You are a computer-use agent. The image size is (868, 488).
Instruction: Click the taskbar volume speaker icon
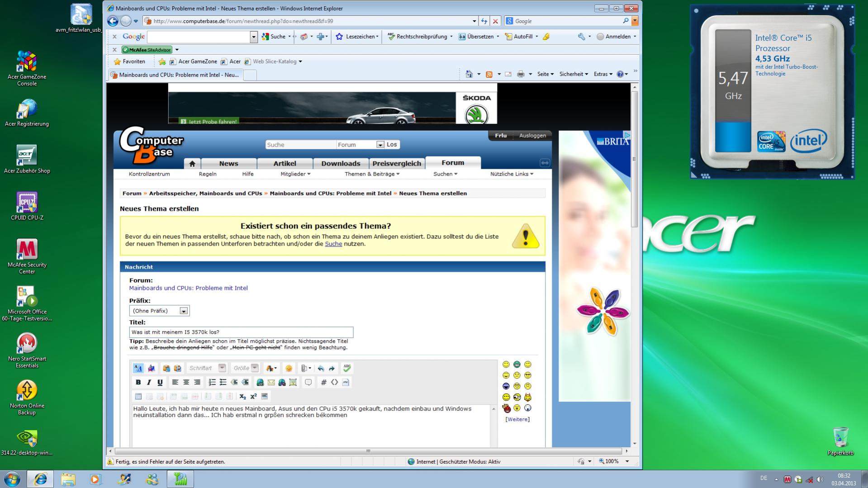tap(820, 479)
